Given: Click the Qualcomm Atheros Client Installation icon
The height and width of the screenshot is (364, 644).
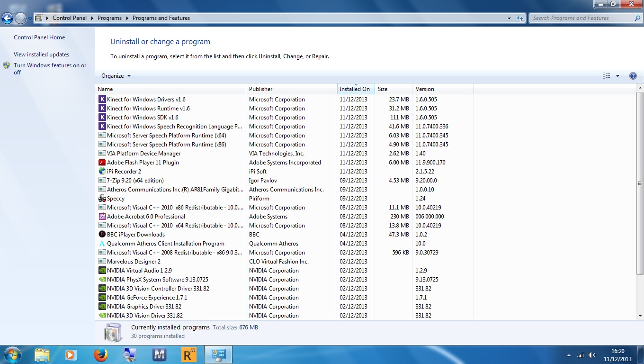Looking at the screenshot, I should [102, 244].
